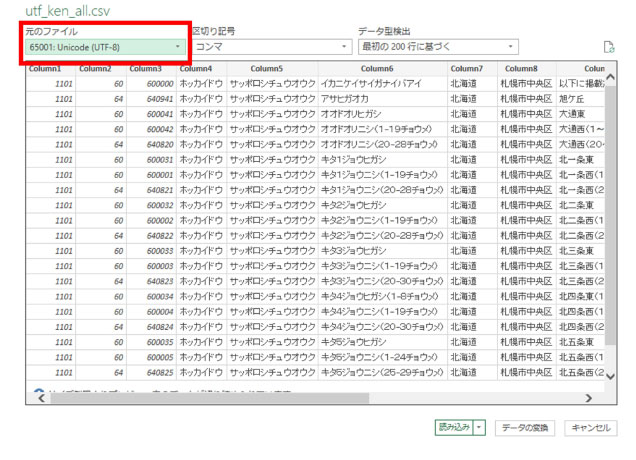Open the データ型検出 dropdown
Screen dimensions: 636x460
tap(438, 47)
